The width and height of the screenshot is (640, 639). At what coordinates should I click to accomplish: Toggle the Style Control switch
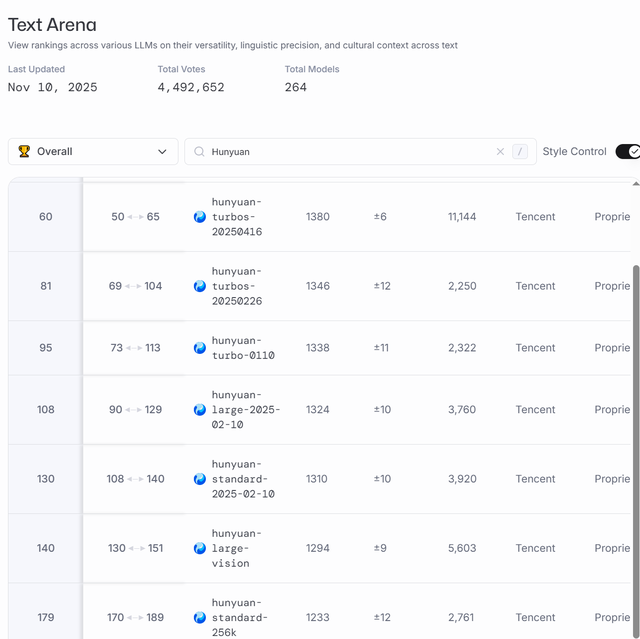coord(628,152)
